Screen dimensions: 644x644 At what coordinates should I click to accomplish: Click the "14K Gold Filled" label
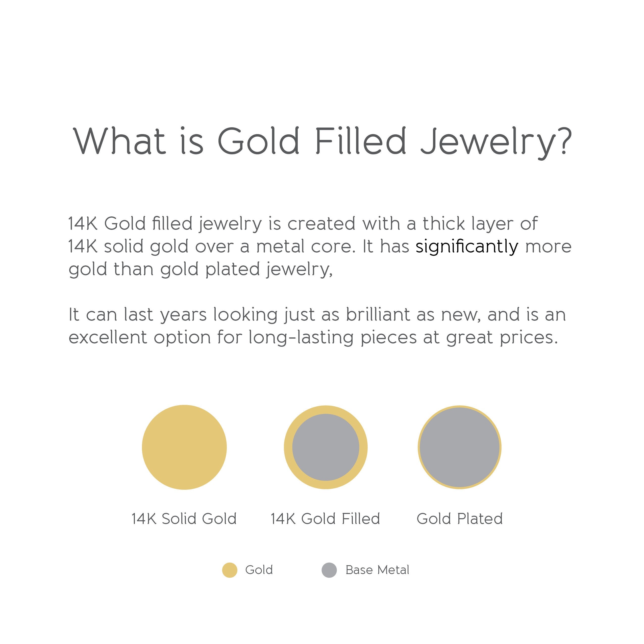(325, 519)
